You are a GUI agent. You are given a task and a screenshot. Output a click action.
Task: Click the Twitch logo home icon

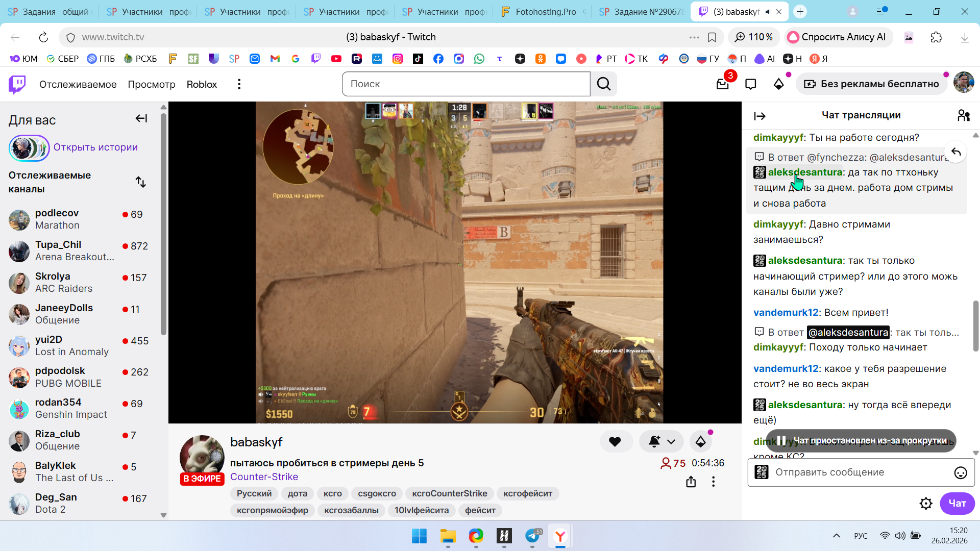[17, 84]
